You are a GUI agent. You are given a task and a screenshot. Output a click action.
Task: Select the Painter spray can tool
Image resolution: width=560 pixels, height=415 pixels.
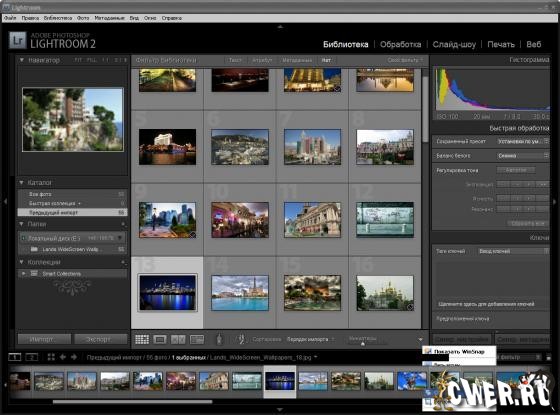(219, 339)
